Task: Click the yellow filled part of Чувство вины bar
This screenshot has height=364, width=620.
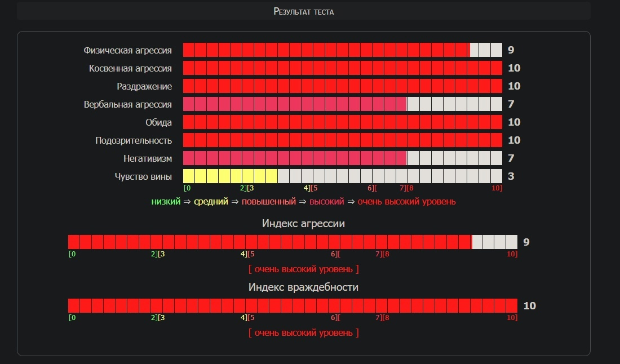Action: 230,176
